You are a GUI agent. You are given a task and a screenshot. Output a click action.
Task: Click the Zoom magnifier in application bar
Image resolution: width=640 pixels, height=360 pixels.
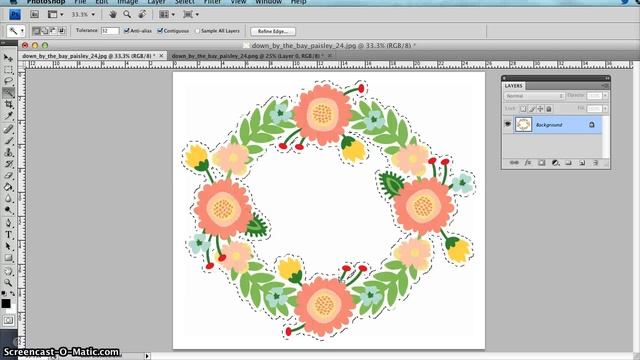127,14
